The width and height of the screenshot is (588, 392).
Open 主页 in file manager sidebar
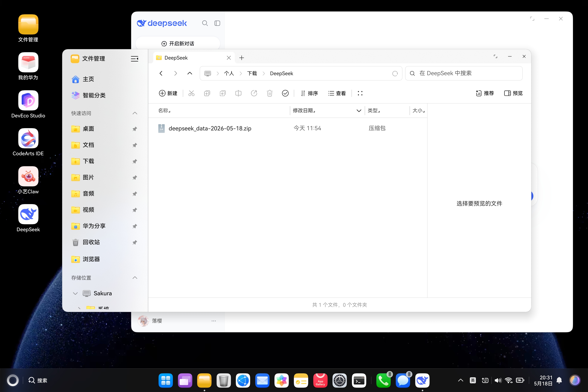(x=105, y=79)
